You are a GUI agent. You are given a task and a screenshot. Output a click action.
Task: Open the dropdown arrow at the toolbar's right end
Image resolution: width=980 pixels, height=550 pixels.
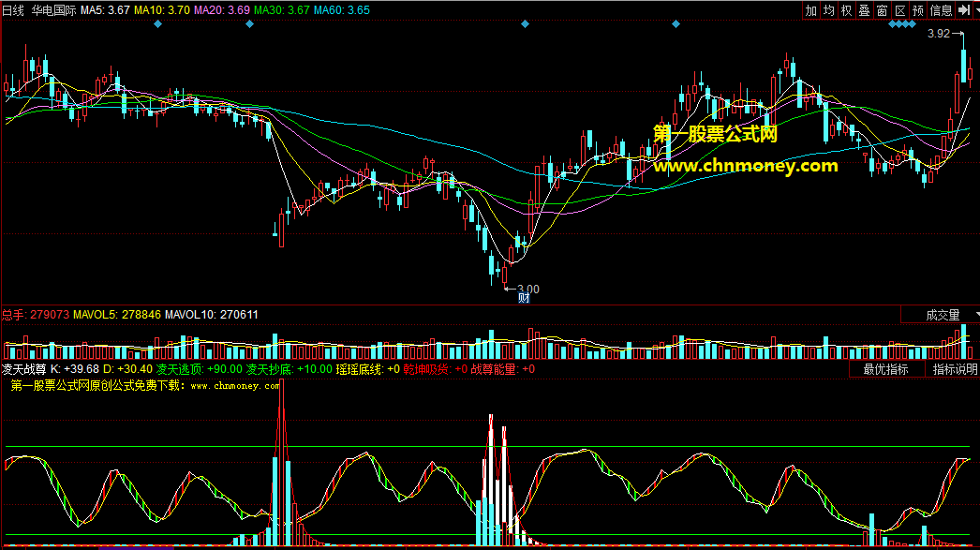[x=976, y=10]
